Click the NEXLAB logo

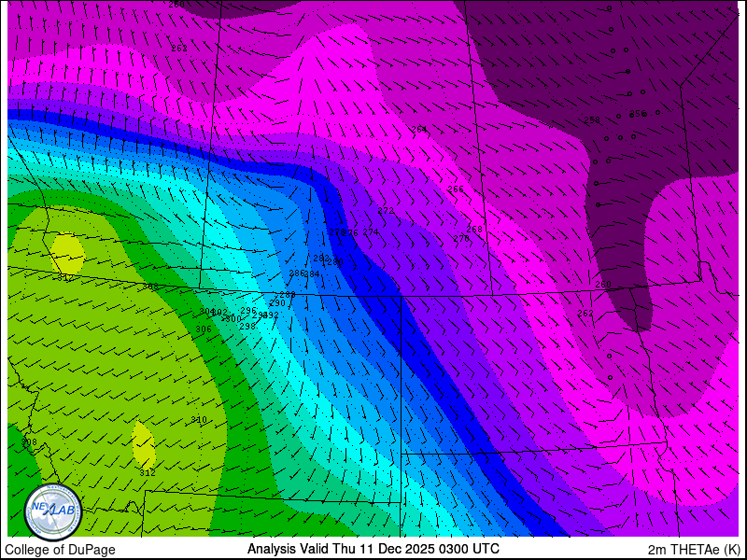pos(53,512)
